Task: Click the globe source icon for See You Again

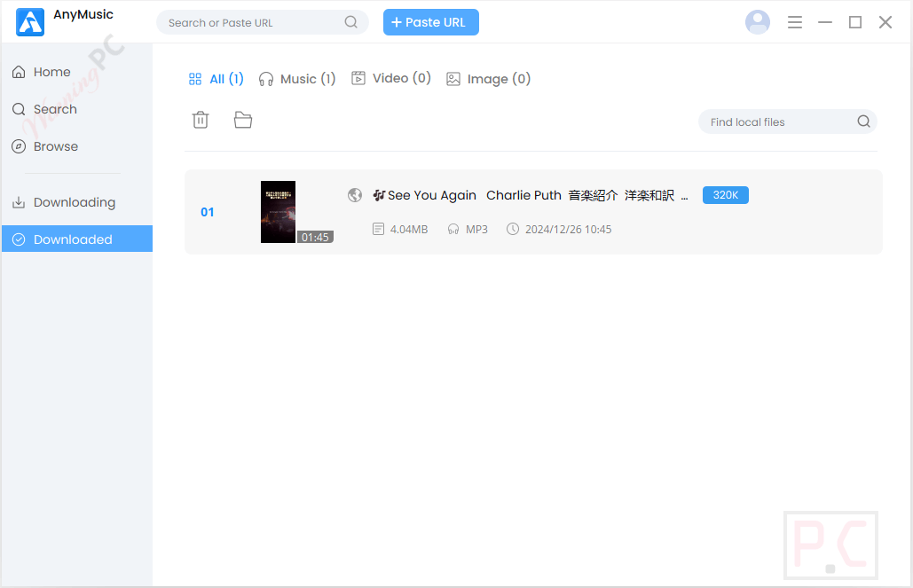Action: coord(355,195)
